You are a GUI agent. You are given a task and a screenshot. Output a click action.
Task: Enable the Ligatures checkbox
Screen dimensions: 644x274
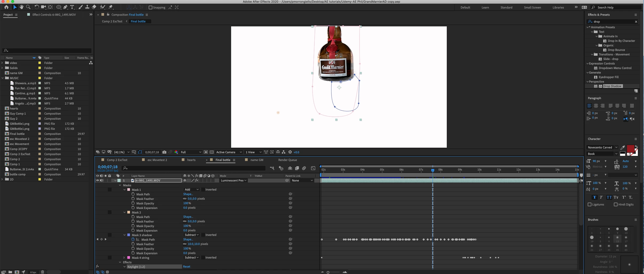[x=590, y=204]
